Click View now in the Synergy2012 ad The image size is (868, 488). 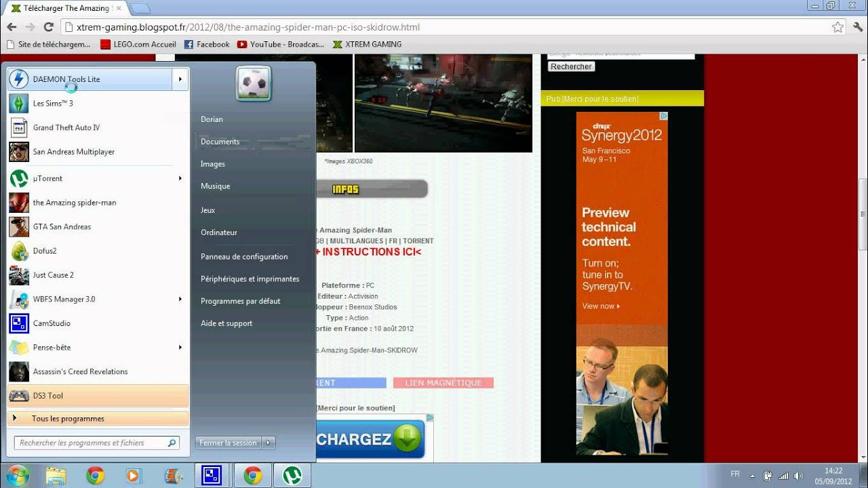click(x=601, y=306)
